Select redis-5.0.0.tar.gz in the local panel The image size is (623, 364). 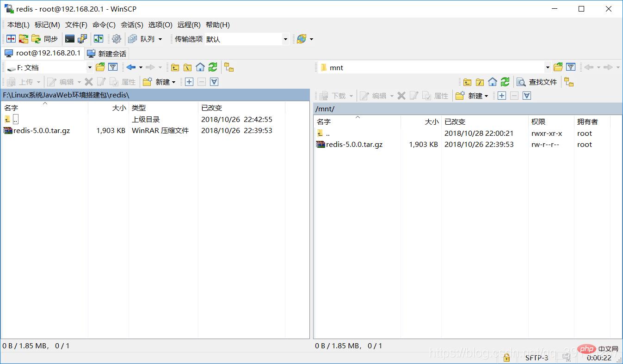tap(42, 131)
